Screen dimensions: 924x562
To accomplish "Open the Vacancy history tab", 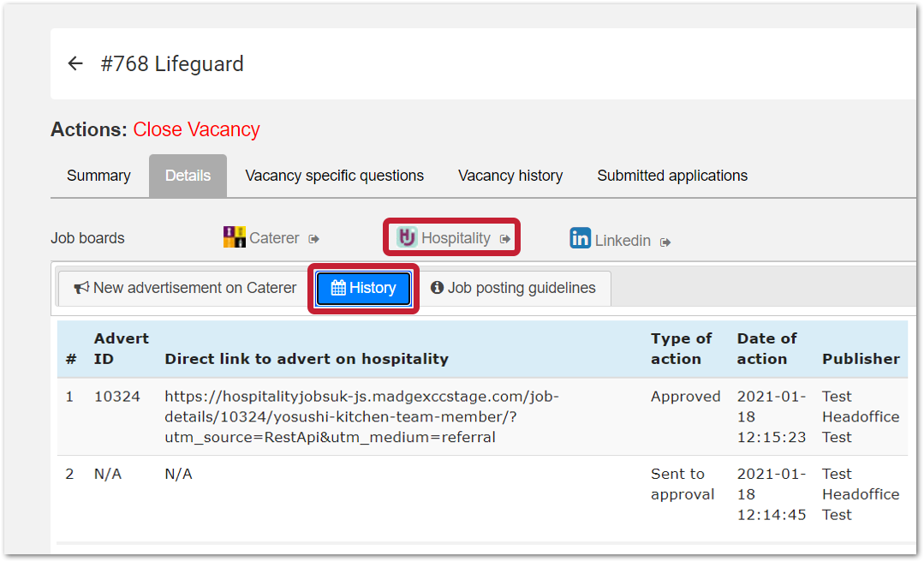I will point(510,176).
